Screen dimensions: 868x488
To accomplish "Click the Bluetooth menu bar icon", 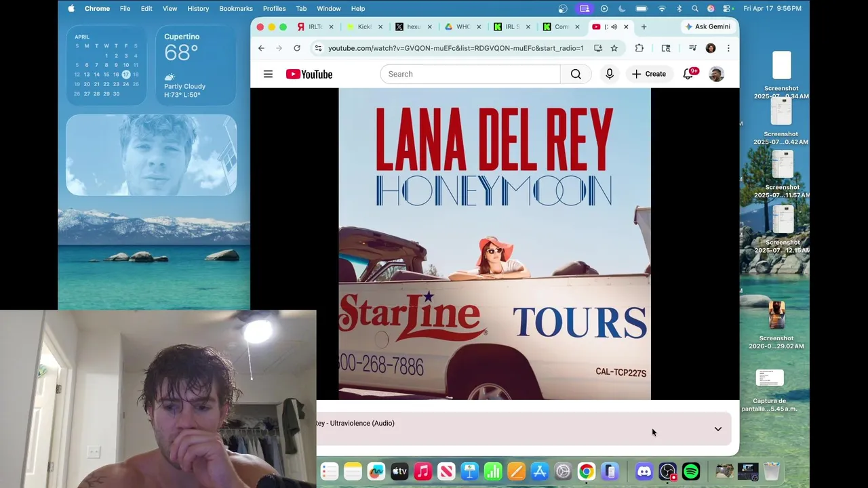I will pos(679,8).
